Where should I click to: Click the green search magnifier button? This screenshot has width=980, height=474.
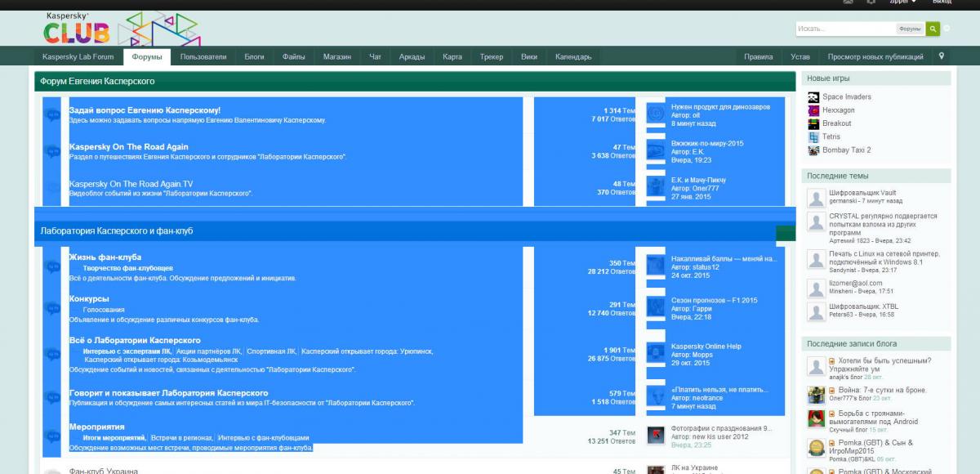[933, 29]
